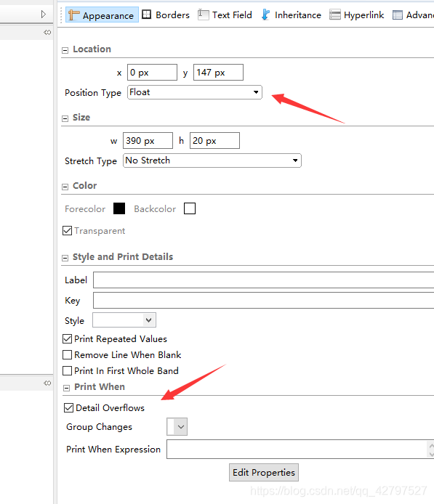This screenshot has height=504, width=434.
Task: Open the Inheritance tab
Action: 292,15
